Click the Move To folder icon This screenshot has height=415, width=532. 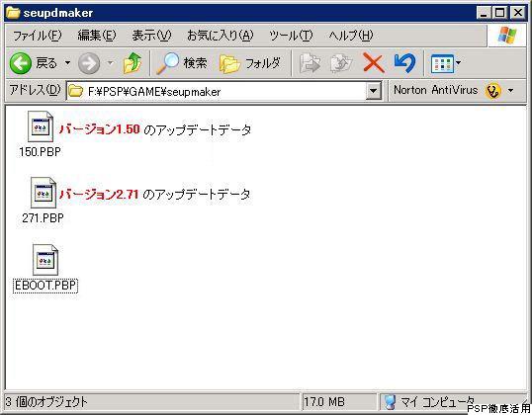pos(310,63)
